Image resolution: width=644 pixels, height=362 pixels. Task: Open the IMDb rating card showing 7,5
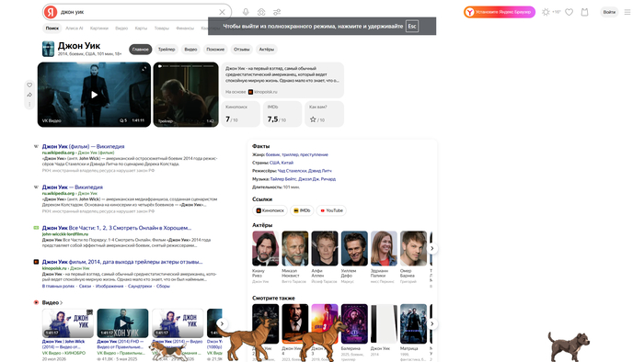[282, 114]
